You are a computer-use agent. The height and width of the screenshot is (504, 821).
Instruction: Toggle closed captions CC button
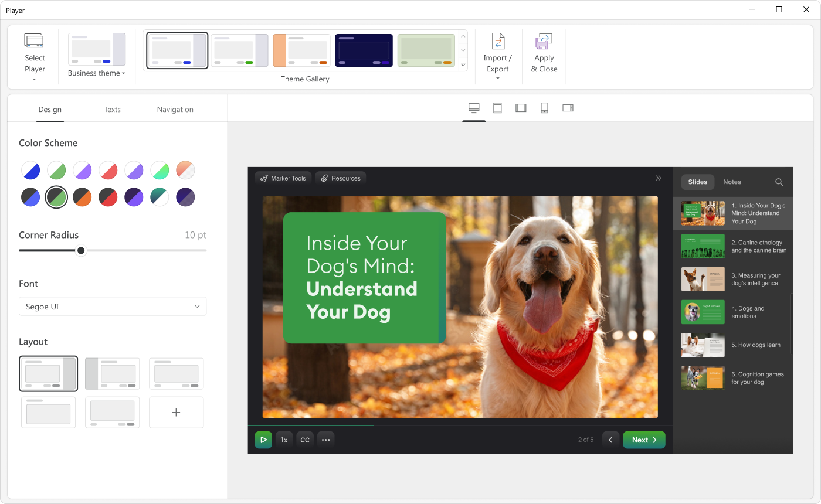pos(305,440)
